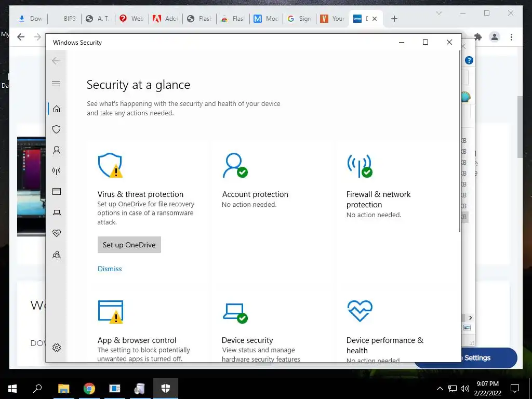The height and width of the screenshot is (399, 532).
Task: Switch to the Adobe Chrome tab
Action: (x=165, y=19)
